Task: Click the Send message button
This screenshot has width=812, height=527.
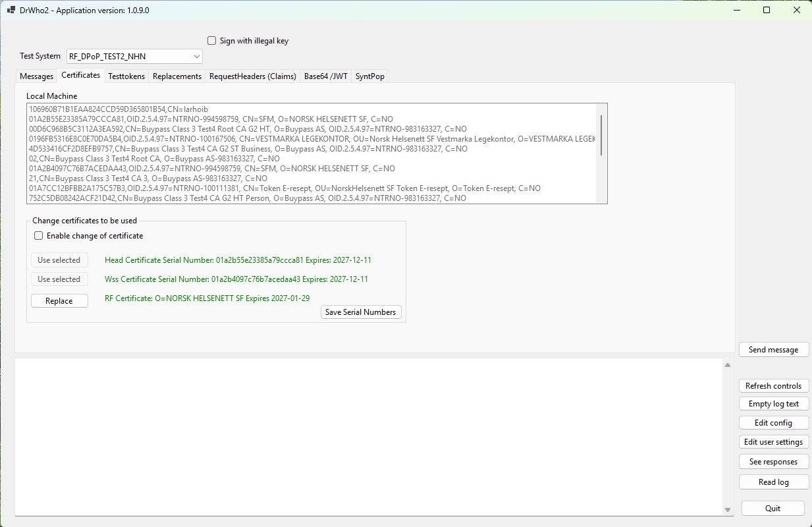Action: (773, 350)
